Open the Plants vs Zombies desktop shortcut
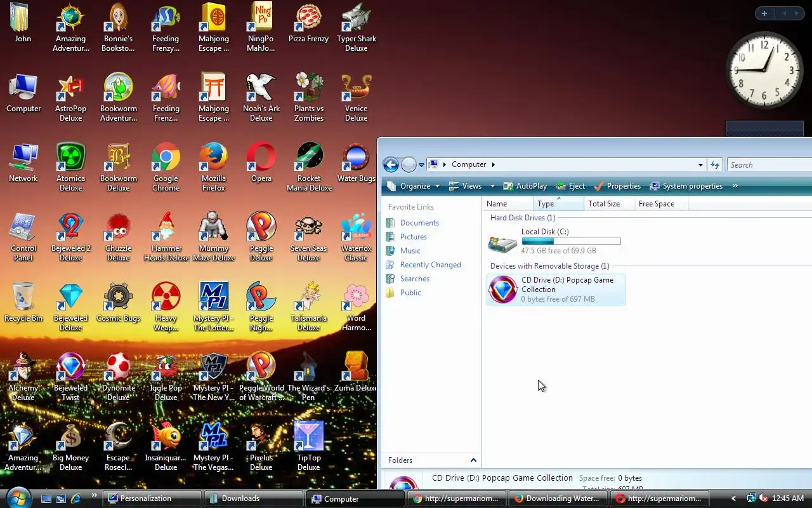The height and width of the screenshot is (508, 812). click(309, 97)
